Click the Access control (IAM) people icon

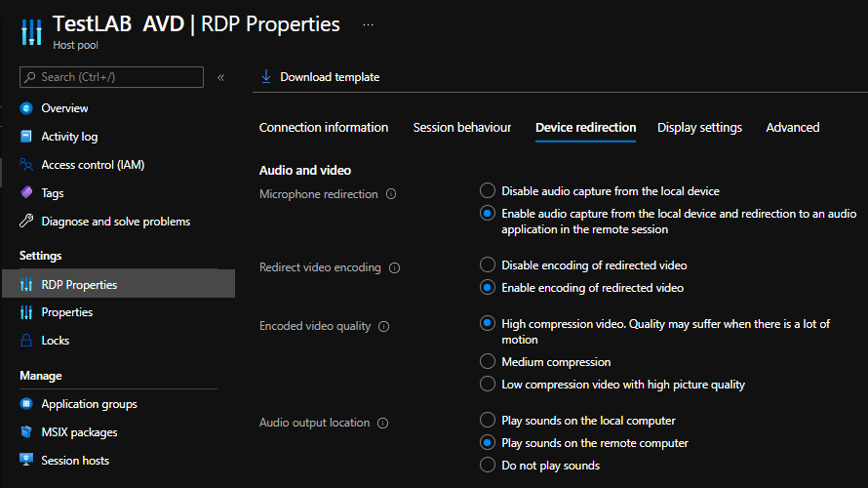(x=26, y=165)
